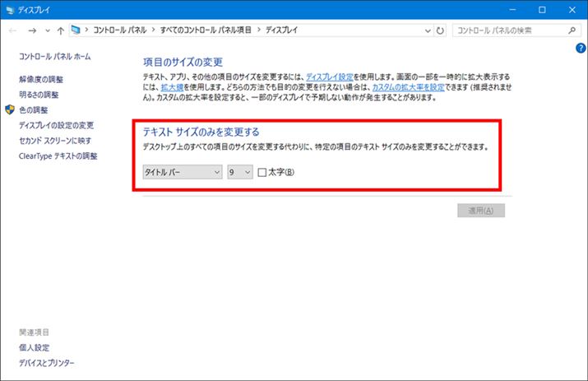Click the テキスト サイズのみを変更する heading
The width and height of the screenshot is (588, 381).
201,132
